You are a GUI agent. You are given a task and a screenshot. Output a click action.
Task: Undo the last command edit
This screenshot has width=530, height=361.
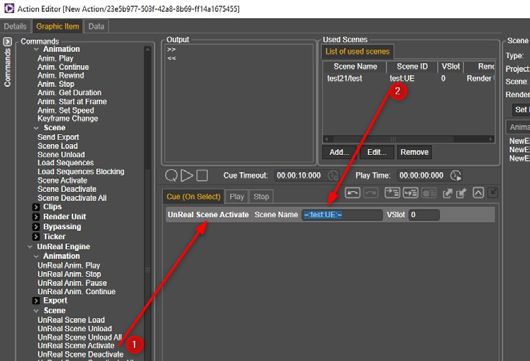352,193
